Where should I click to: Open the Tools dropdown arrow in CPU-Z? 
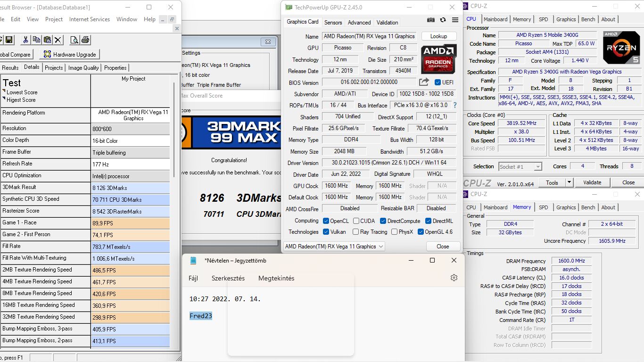(x=569, y=182)
